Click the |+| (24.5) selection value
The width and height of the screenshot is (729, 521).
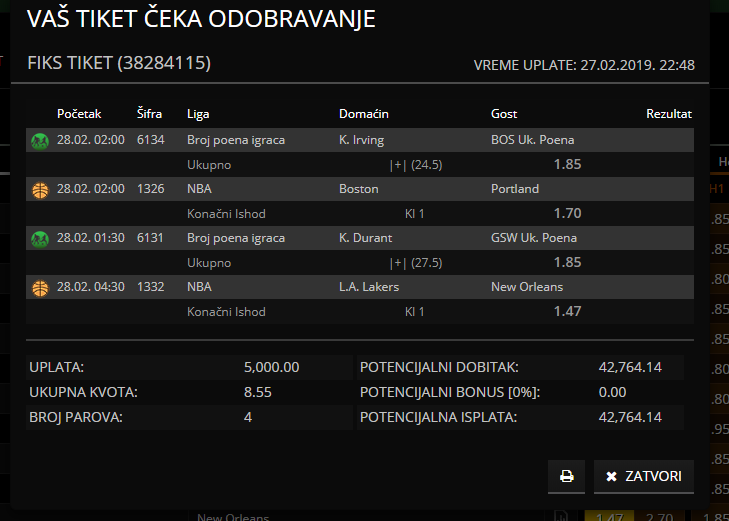pos(416,165)
